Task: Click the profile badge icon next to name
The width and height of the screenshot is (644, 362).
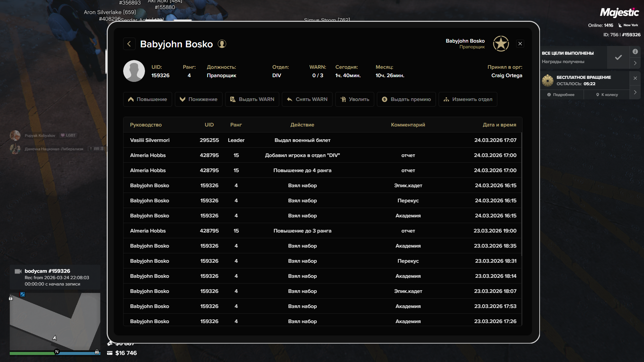Action: pos(222,44)
